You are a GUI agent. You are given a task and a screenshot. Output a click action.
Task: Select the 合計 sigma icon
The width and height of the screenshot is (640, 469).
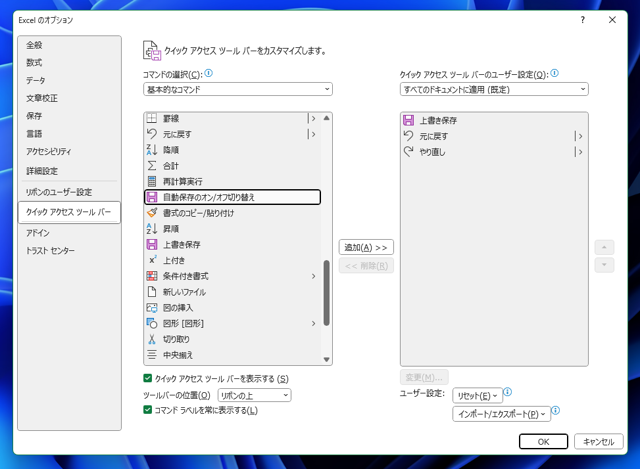pyautogui.click(x=152, y=166)
